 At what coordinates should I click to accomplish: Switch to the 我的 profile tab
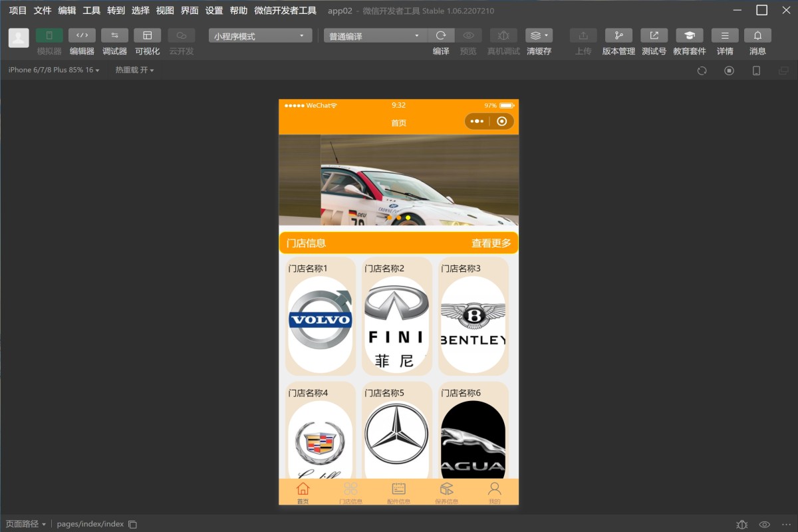[x=494, y=492]
